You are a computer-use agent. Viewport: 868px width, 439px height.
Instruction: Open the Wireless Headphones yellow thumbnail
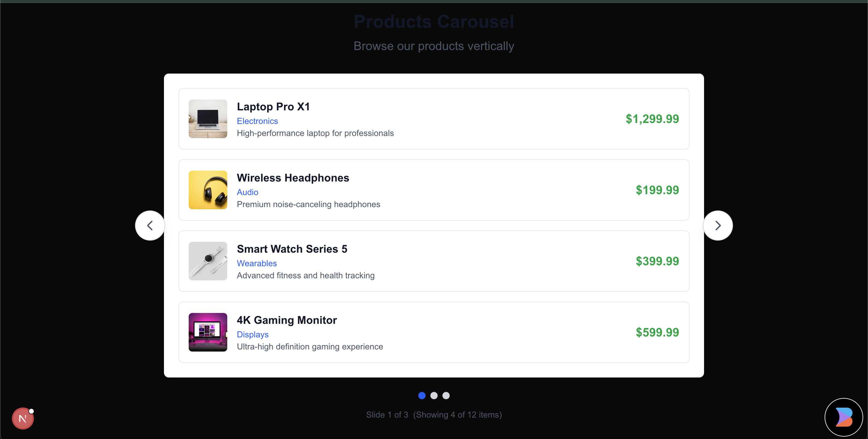click(208, 190)
